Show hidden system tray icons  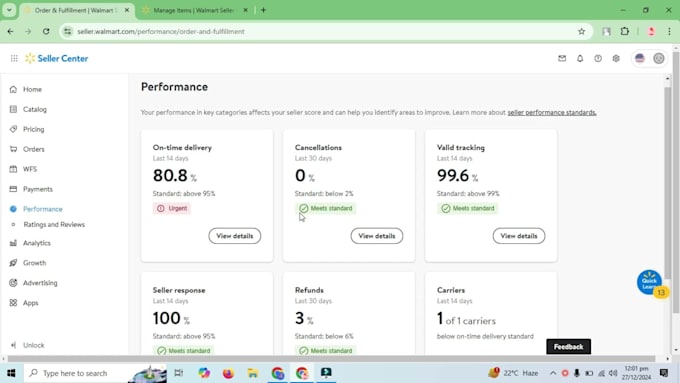click(x=553, y=373)
